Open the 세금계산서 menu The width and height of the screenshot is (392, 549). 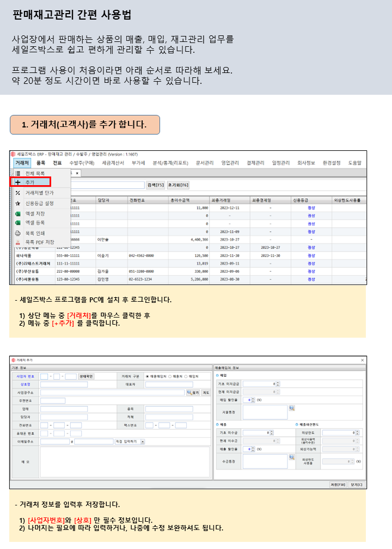click(113, 163)
